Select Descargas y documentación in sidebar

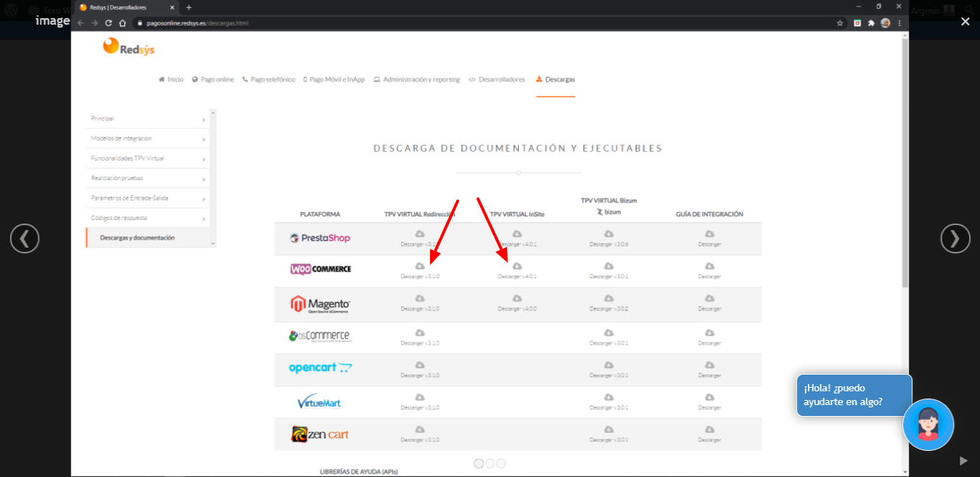(x=147, y=238)
